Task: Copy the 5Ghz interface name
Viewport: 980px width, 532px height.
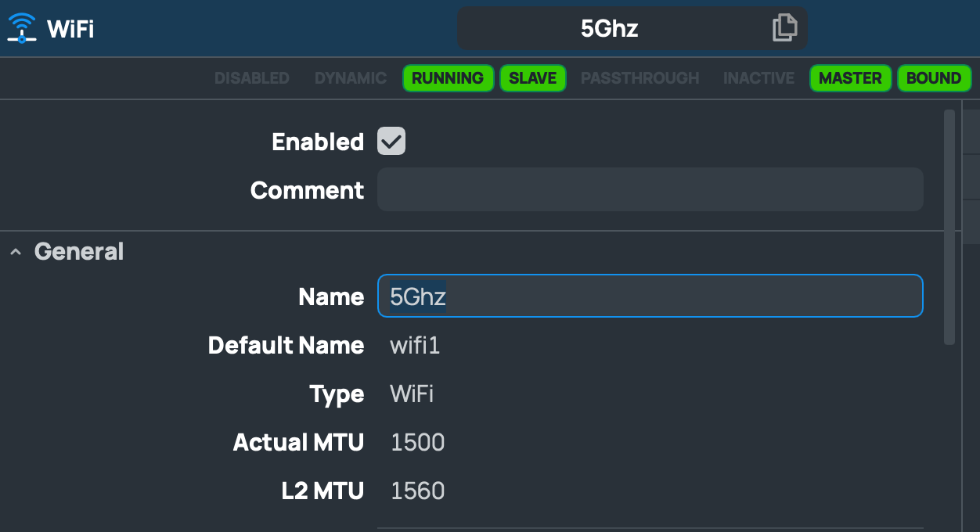Action: (x=784, y=28)
